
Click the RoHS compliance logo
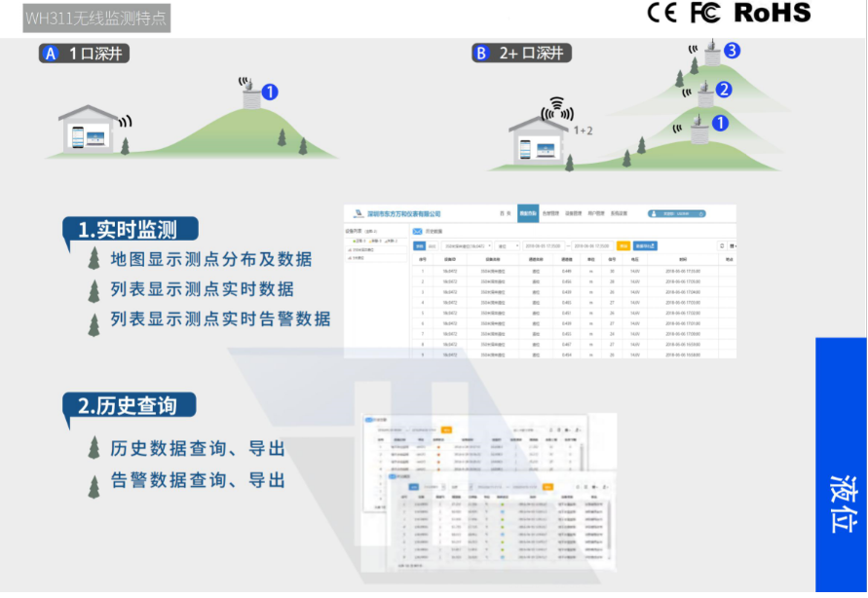[772, 13]
